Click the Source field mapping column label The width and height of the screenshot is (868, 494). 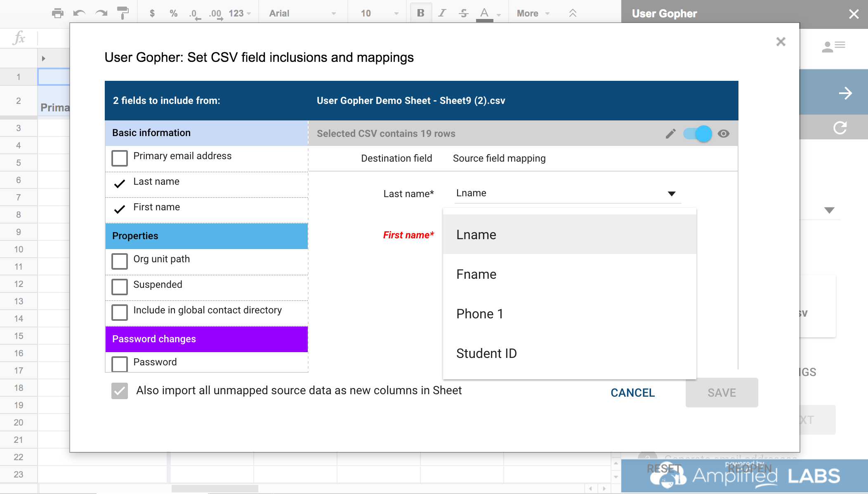coord(499,158)
